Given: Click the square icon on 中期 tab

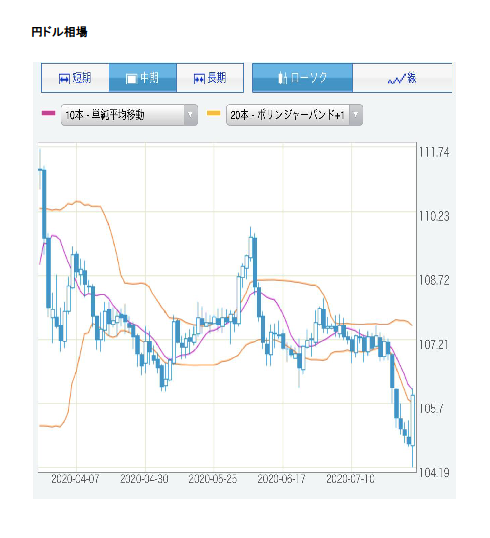Looking at the screenshot, I should click(131, 79).
